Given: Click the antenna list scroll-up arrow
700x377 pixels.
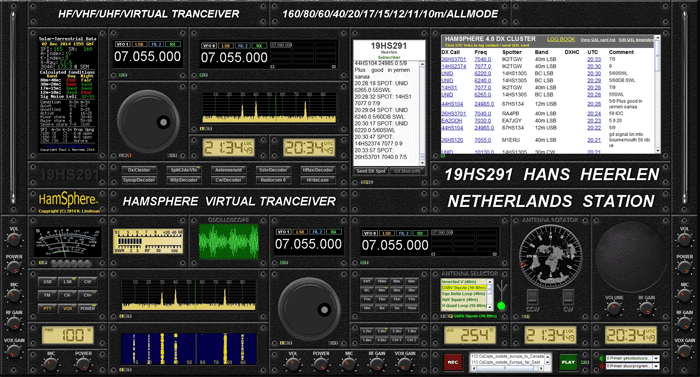Looking at the screenshot, I should point(490,281).
